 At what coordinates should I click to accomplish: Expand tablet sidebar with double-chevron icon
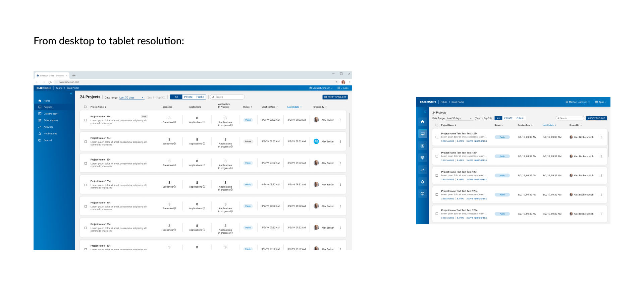[x=425, y=112]
